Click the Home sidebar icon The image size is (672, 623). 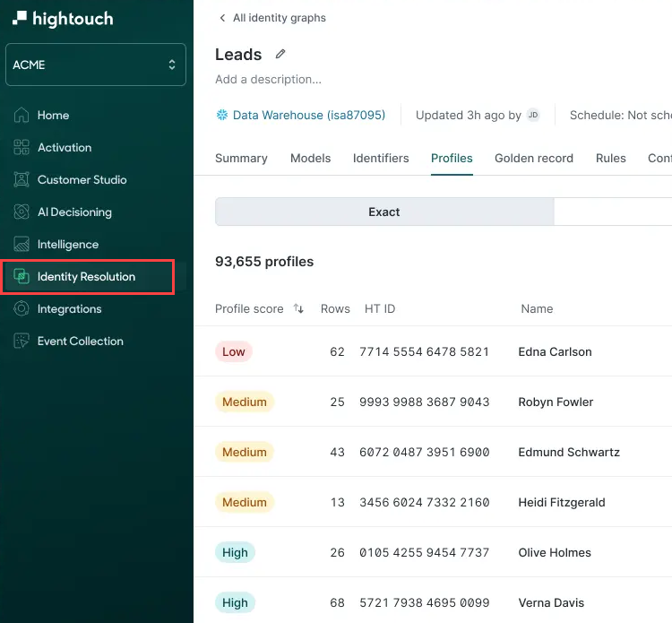(22, 115)
